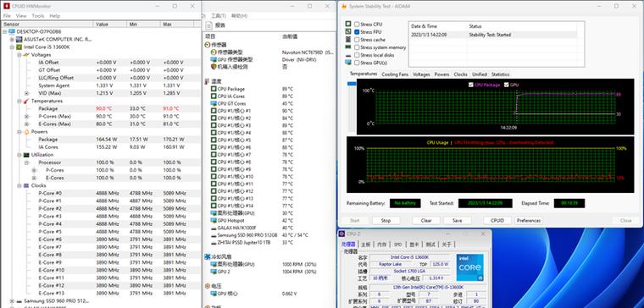Click the Clear button

[426, 221]
